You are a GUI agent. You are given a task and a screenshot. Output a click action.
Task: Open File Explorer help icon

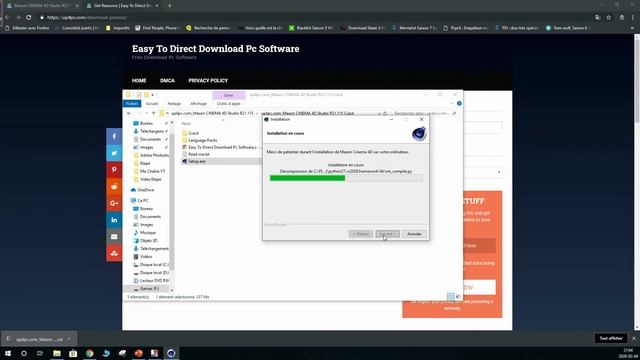[459, 104]
